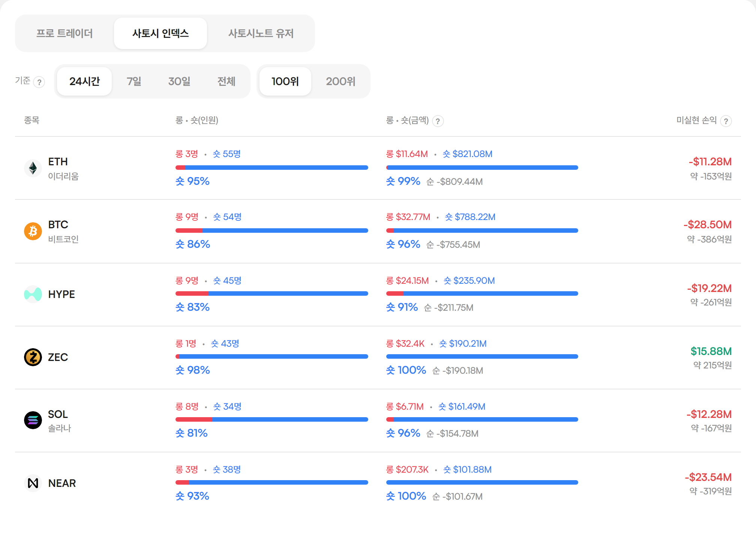Image resolution: width=756 pixels, height=533 pixels.
Task: Click ETH long-short headcount ratio bar
Action: 272,168
